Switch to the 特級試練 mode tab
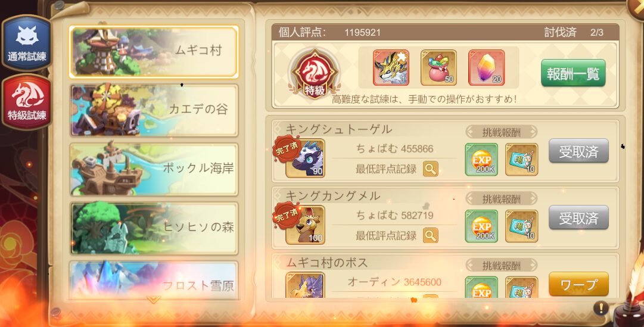644x327 pixels. [27, 101]
